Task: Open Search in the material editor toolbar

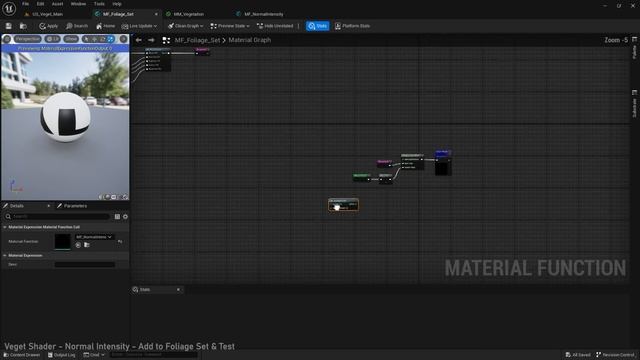Action: point(77,26)
